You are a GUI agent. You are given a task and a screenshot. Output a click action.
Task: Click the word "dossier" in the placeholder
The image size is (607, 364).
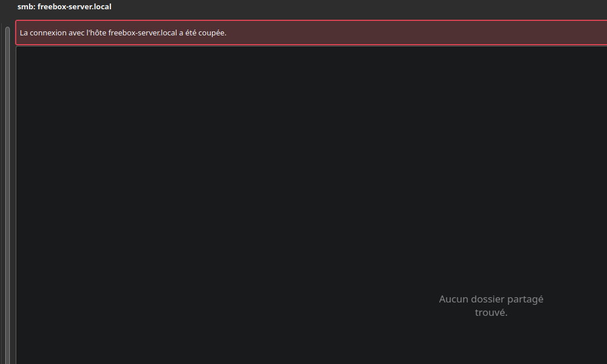point(486,300)
